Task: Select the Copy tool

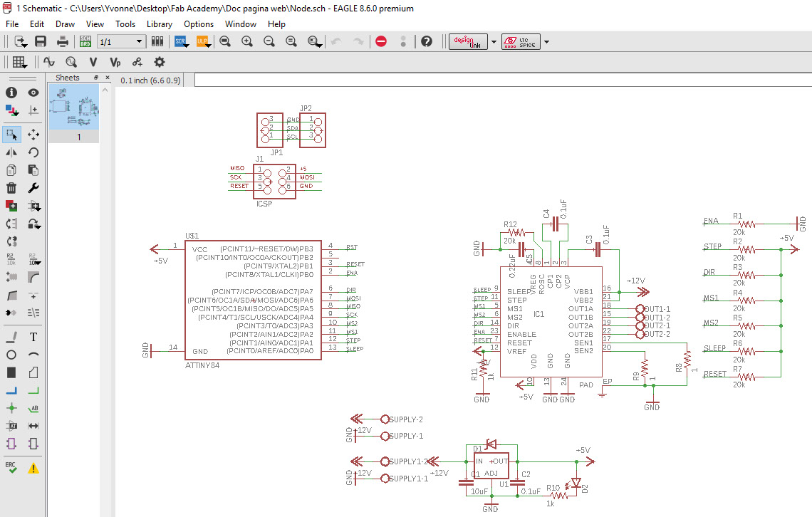Action: pyautogui.click(x=11, y=170)
